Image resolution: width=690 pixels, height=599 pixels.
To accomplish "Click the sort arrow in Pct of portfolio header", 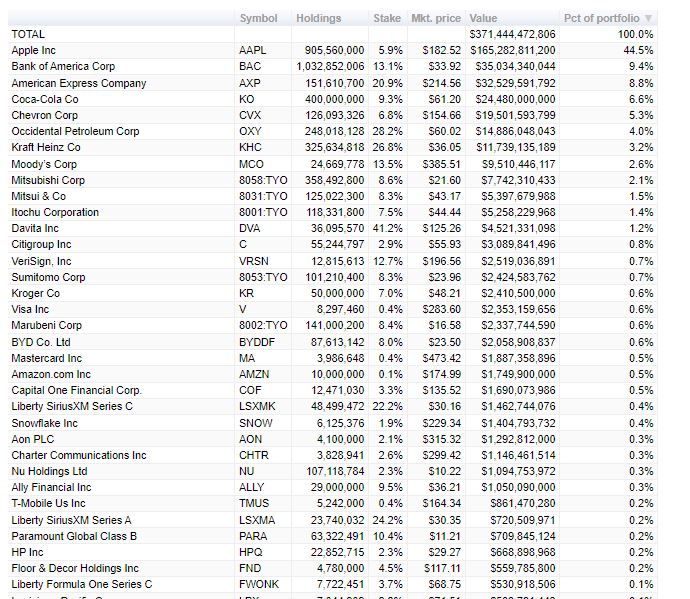I will 648,18.
